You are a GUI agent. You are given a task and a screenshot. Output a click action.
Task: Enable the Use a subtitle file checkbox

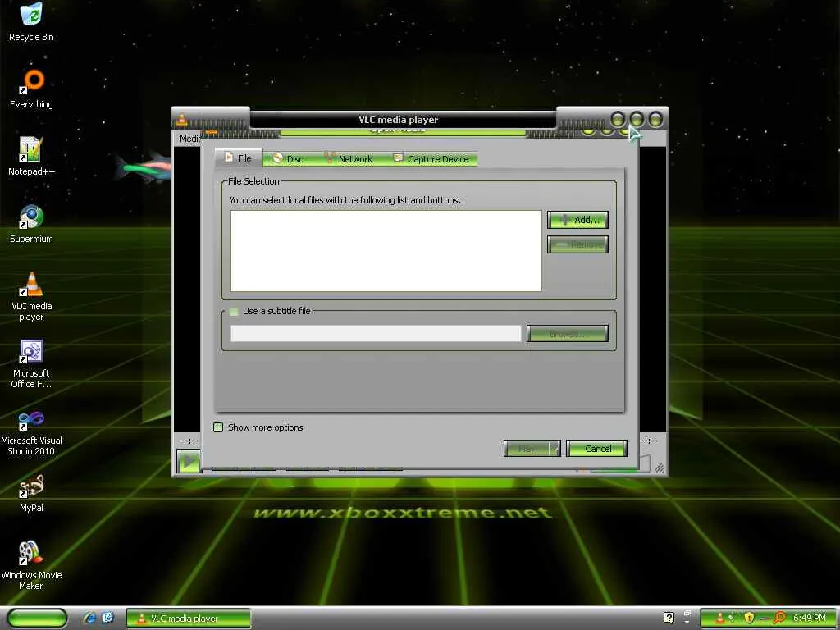tap(234, 311)
